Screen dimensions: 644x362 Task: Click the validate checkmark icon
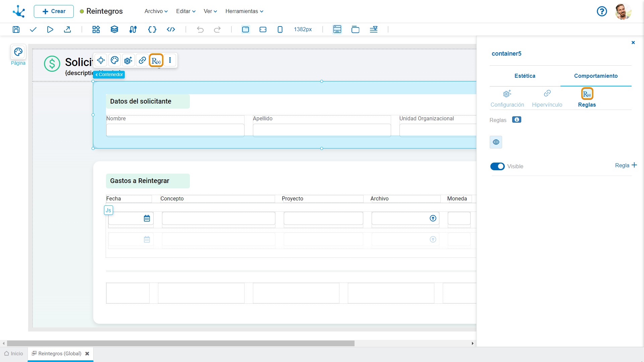(33, 29)
